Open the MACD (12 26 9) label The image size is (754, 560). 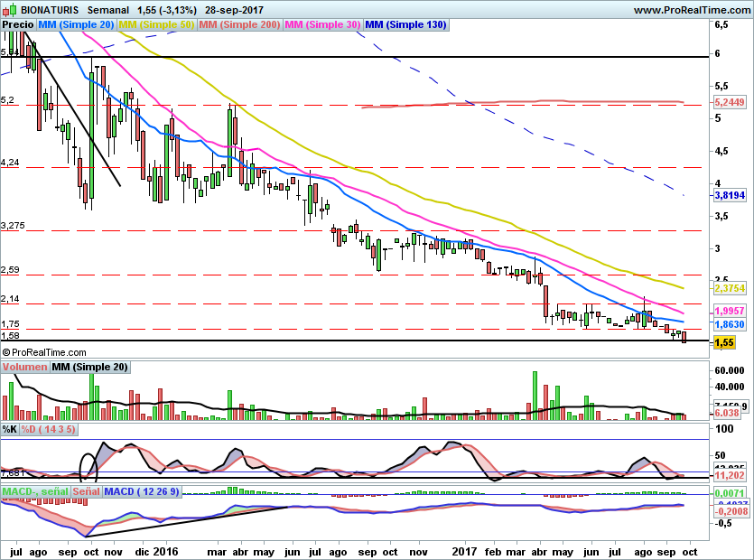(142, 491)
